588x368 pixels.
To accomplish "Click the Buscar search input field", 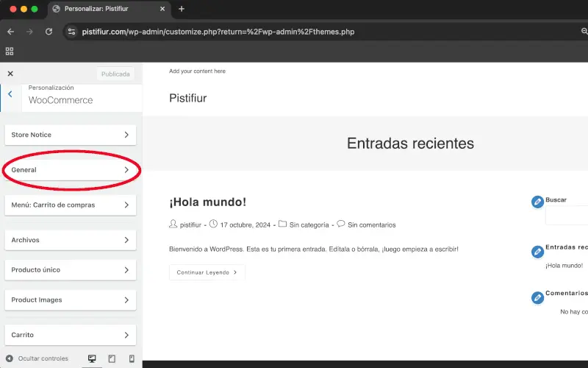I will coord(567,215).
